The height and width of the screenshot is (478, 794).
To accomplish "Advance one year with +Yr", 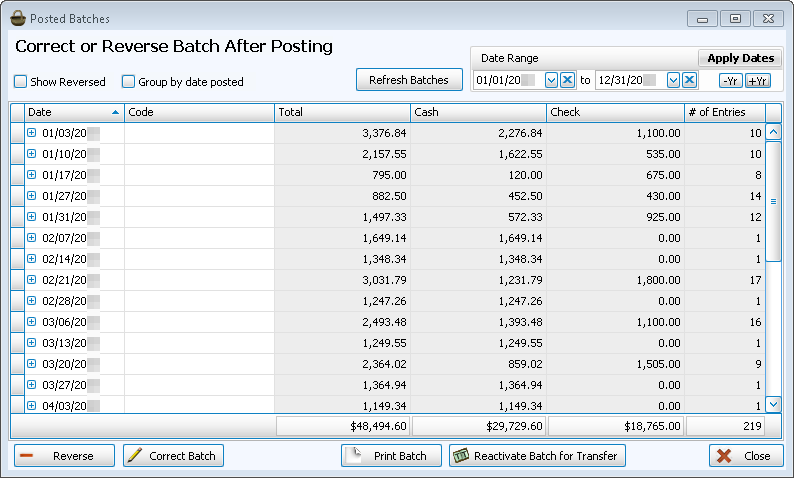I will 757,81.
